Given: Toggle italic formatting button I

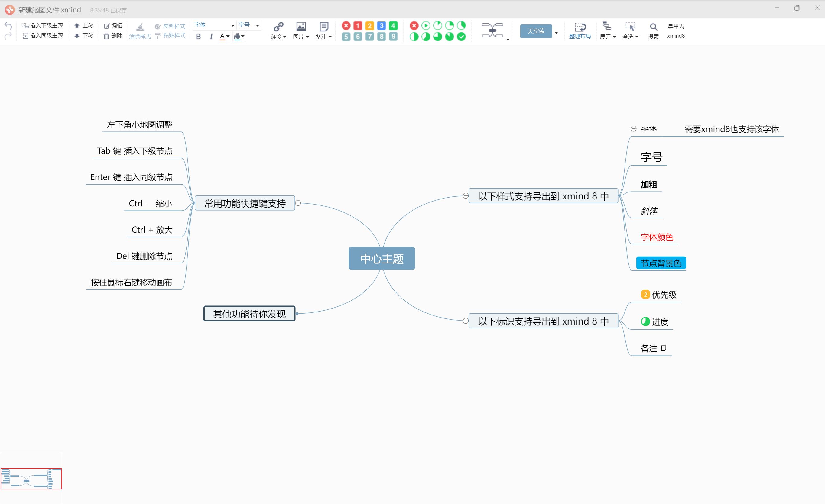Looking at the screenshot, I should [x=211, y=37].
